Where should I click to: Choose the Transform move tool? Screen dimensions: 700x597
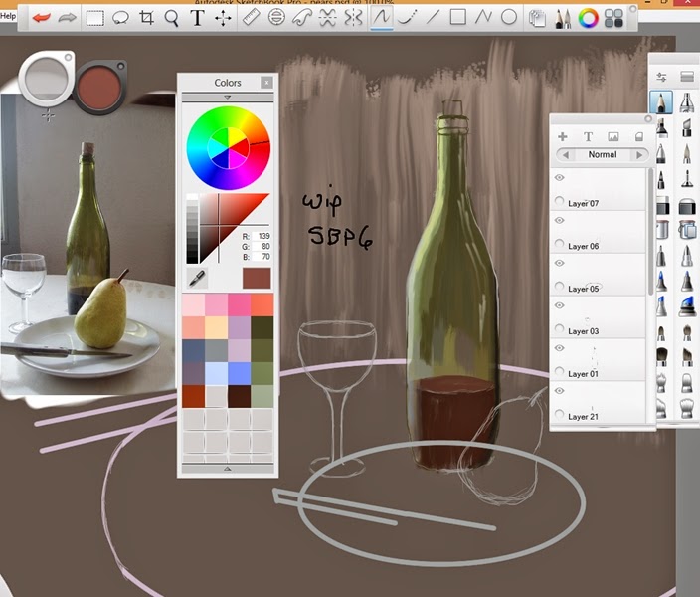223,18
